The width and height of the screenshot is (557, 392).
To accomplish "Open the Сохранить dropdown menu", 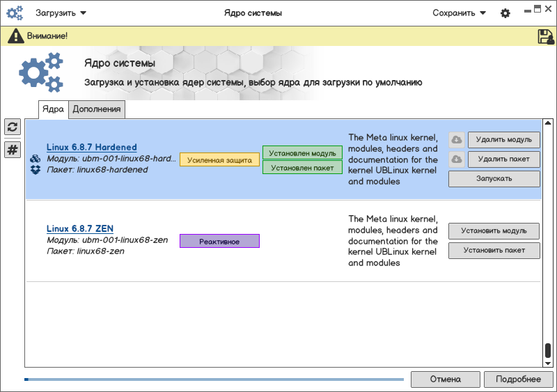I will pos(459,13).
